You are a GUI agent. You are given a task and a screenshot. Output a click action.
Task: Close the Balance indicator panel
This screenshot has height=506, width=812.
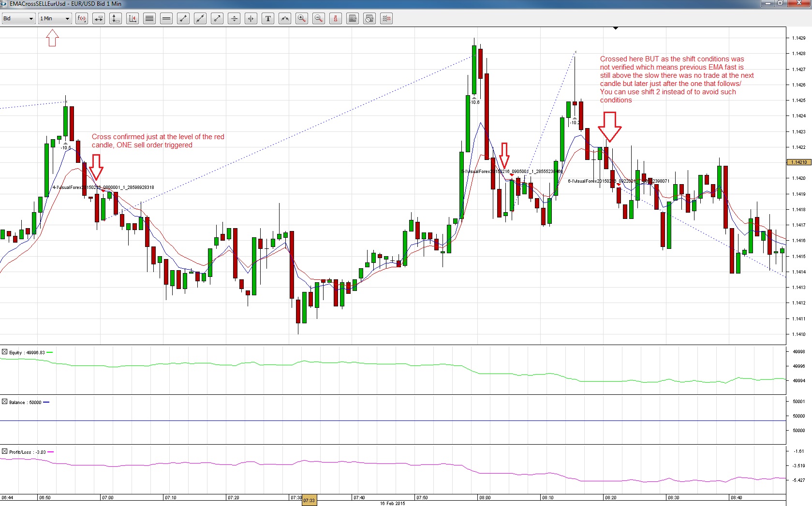pyautogui.click(x=5, y=402)
